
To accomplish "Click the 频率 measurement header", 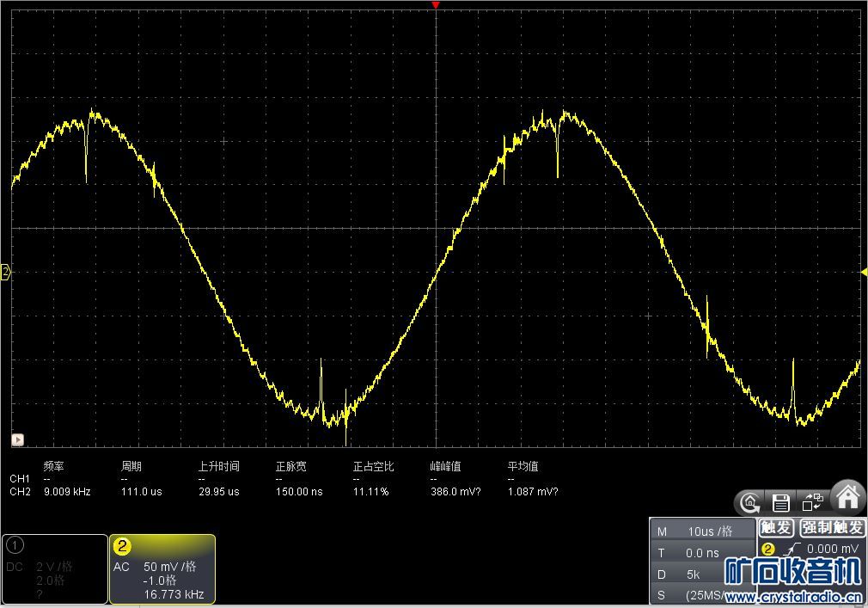I will point(53,466).
